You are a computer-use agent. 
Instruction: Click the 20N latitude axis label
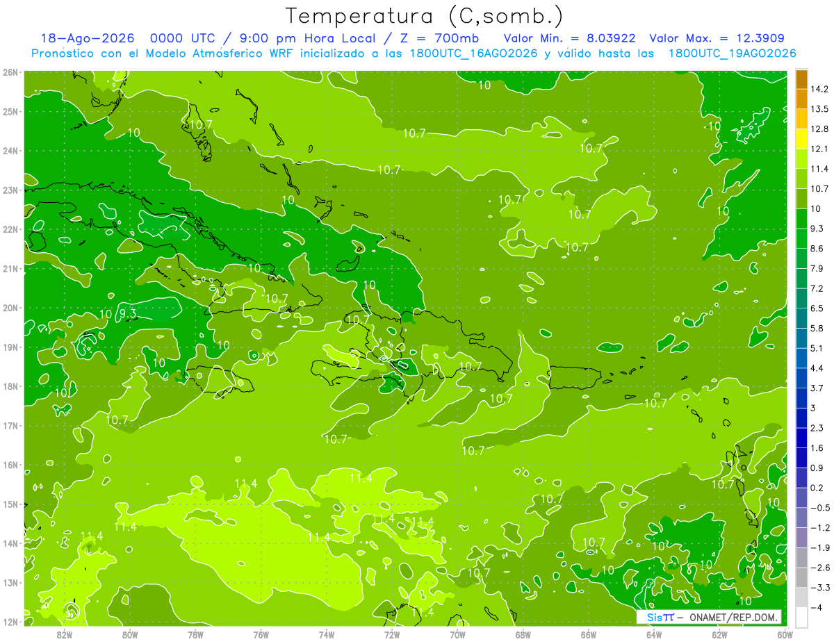pyautogui.click(x=11, y=308)
